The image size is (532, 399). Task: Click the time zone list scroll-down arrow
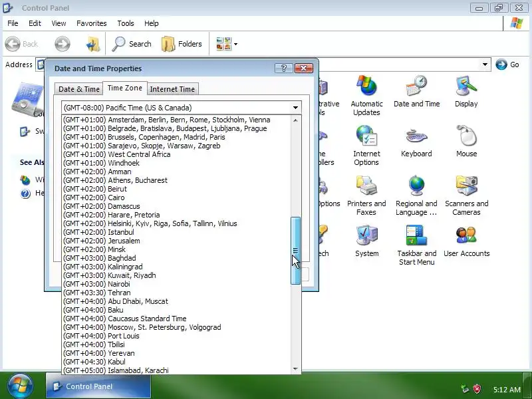pyautogui.click(x=295, y=369)
